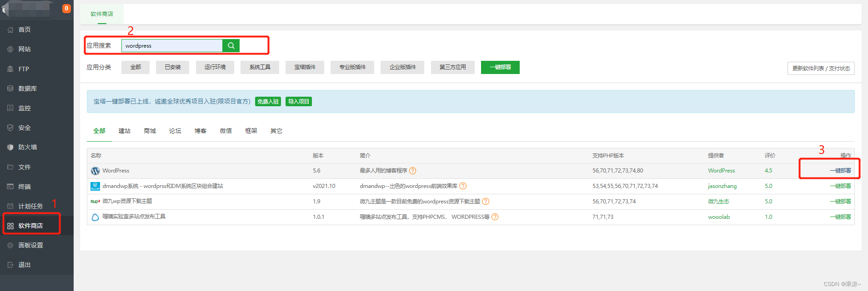Click 一键部署 link in 微九wp row
Image resolution: width=868 pixels, height=291 pixels.
pyautogui.click(x=840, y=202)
